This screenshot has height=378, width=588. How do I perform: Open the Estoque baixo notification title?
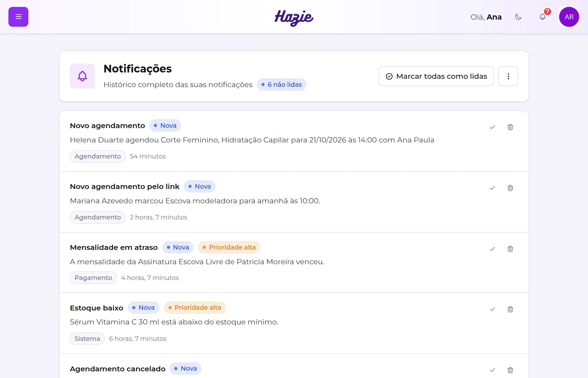[97, 308]
